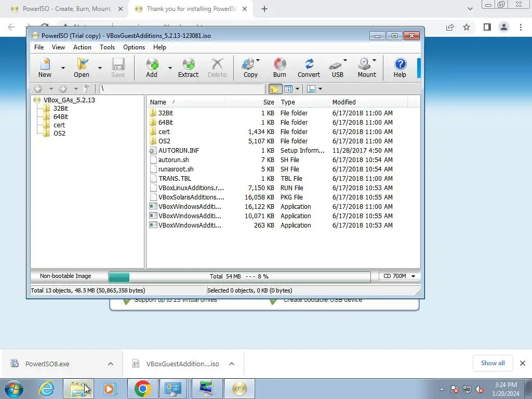Click the Add files toolbar icon

[x=152, y=68]
